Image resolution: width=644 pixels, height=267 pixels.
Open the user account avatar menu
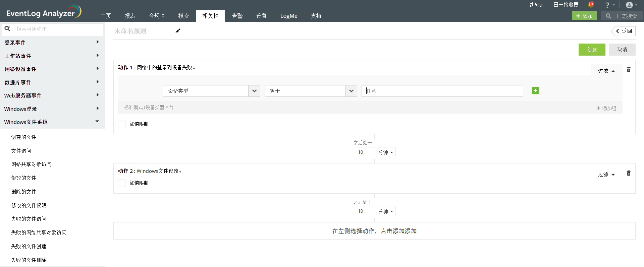tap(631, 5)
